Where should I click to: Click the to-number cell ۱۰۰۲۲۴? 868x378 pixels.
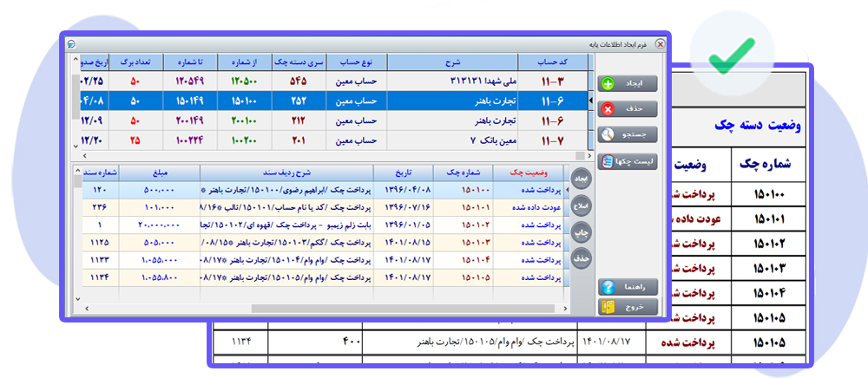190,140
